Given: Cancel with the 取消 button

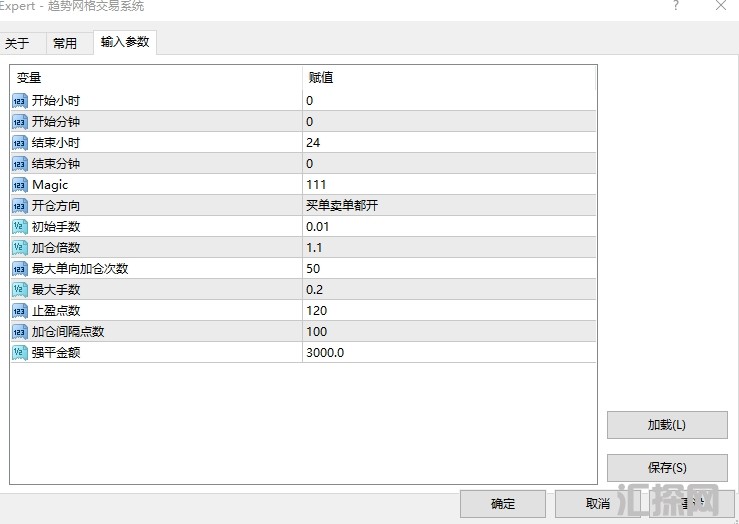Looking at the screenshot, I should pyautogui.click(x=598, y=504).
